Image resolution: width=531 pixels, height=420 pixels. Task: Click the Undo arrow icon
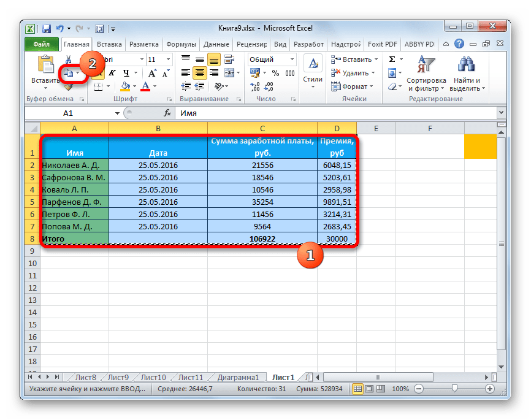[60, 29]
